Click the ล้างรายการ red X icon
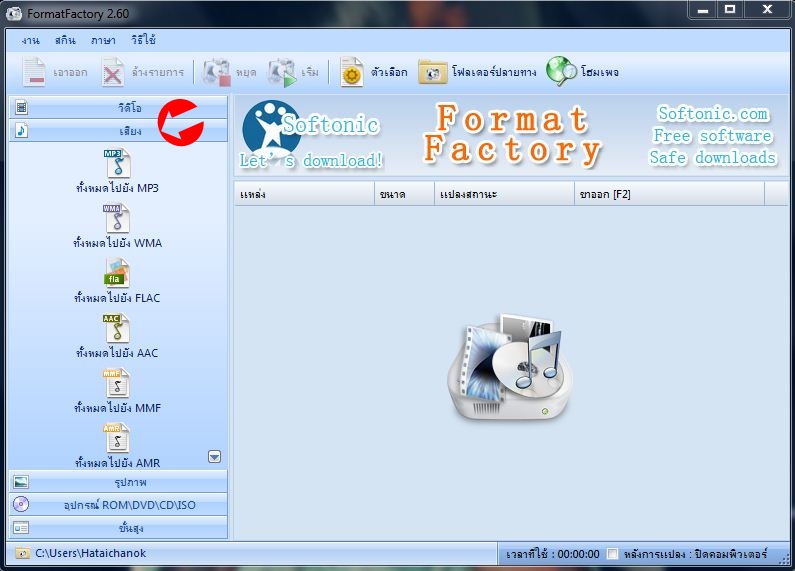 pos(112,72)
